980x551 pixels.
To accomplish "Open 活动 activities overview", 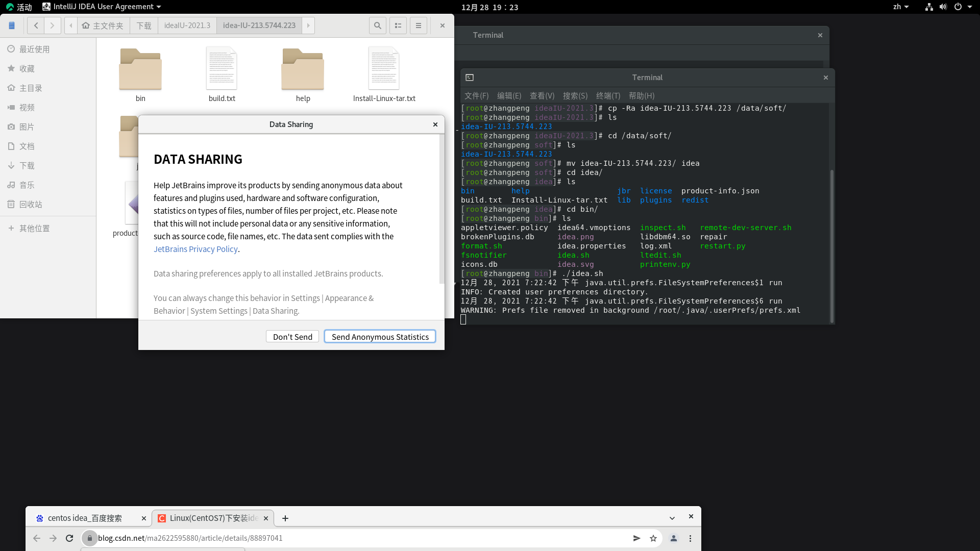I will click(x=19, y=7).
